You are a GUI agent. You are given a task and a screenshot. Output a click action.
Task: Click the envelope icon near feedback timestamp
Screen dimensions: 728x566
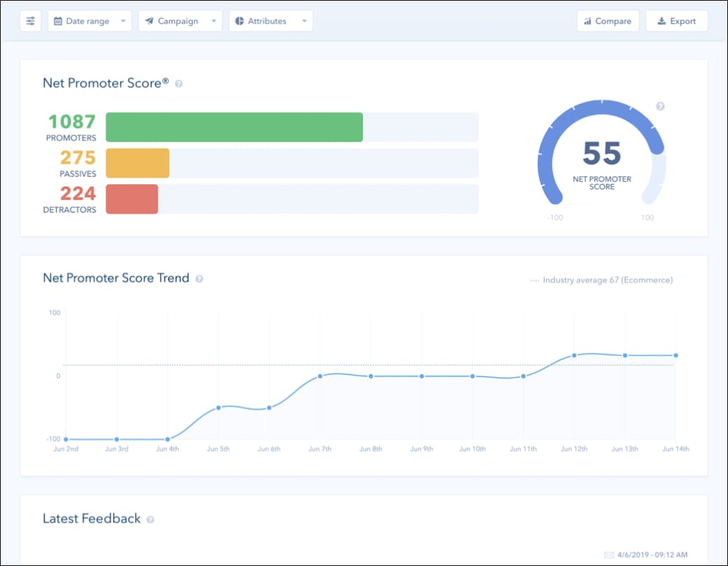point(609,555)
